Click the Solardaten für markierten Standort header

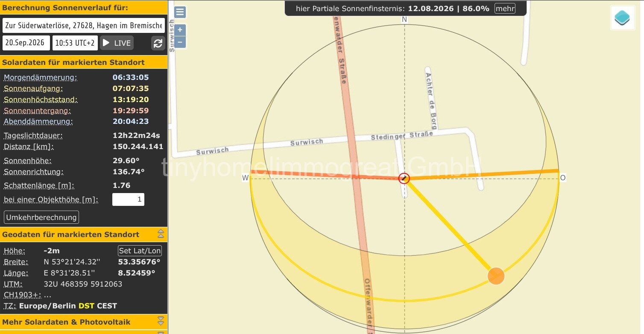coord(84,62)
